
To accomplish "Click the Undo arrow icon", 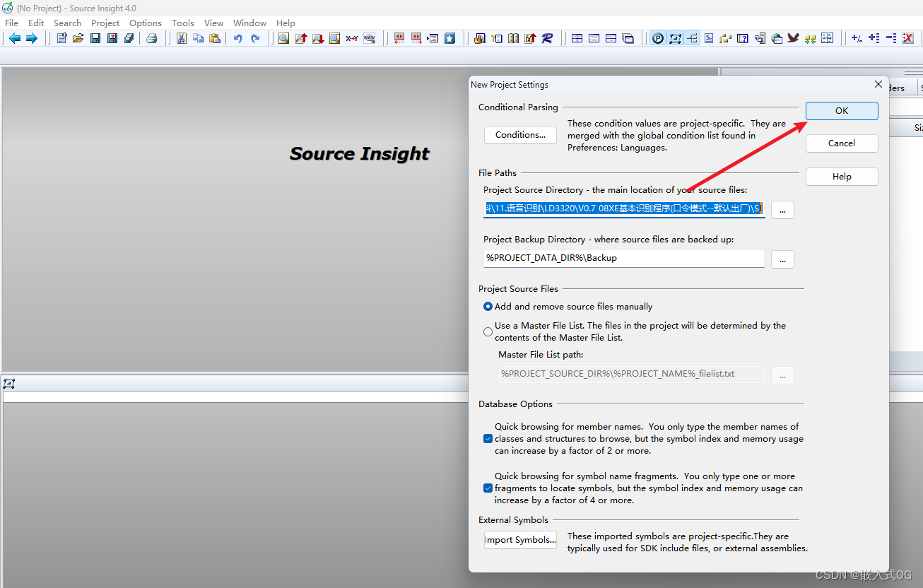I will tap(238, 38).
